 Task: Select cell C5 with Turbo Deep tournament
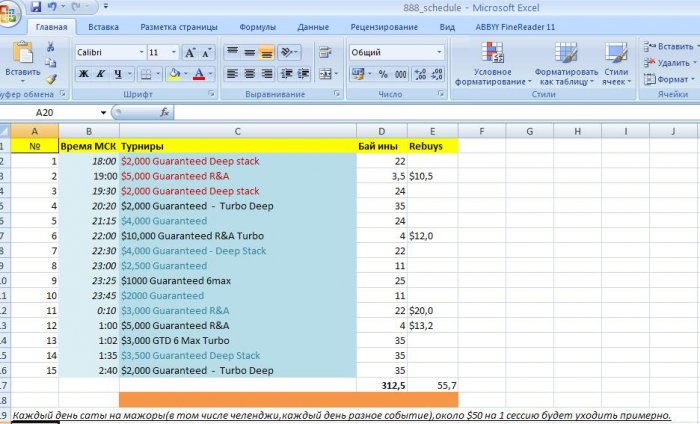[x=238, y=206]
